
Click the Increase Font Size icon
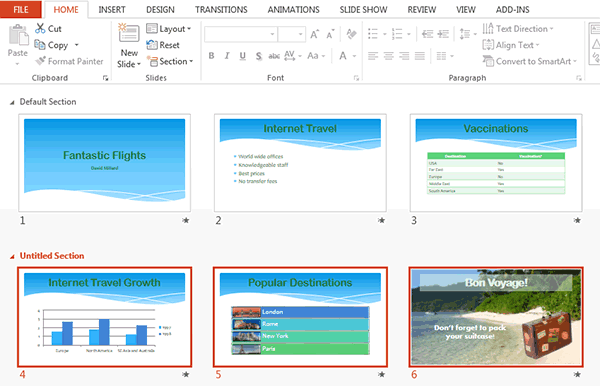[315, 34]
